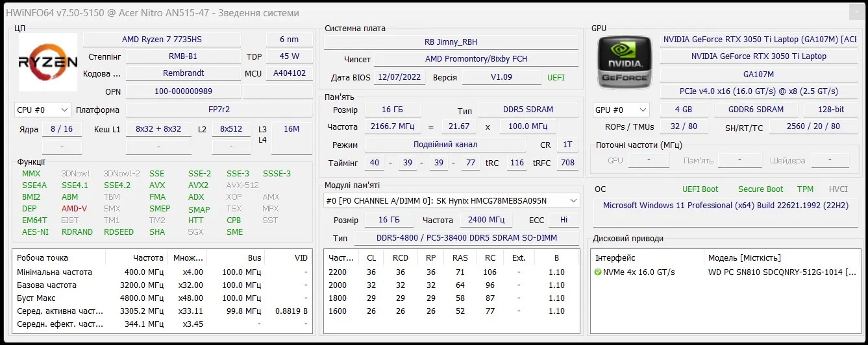Click the FP7r2 platform field
This screenshot has height=345, width=868.
[x=219, y=110]
